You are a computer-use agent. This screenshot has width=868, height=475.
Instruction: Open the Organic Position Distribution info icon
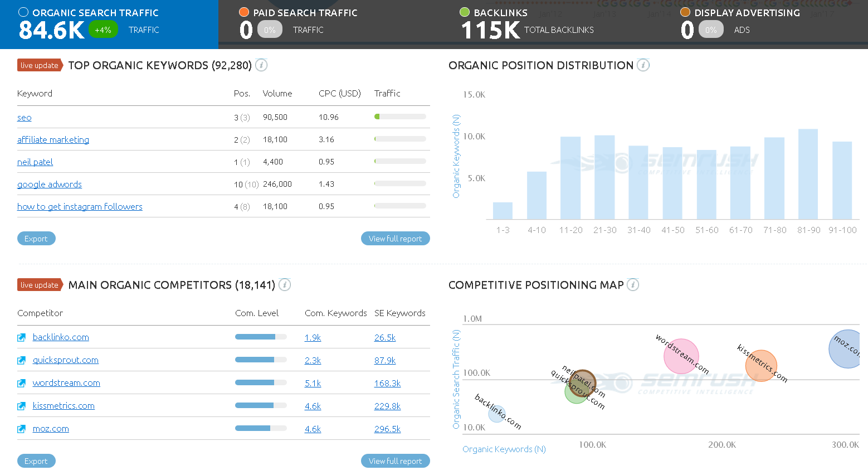point(643,65)
